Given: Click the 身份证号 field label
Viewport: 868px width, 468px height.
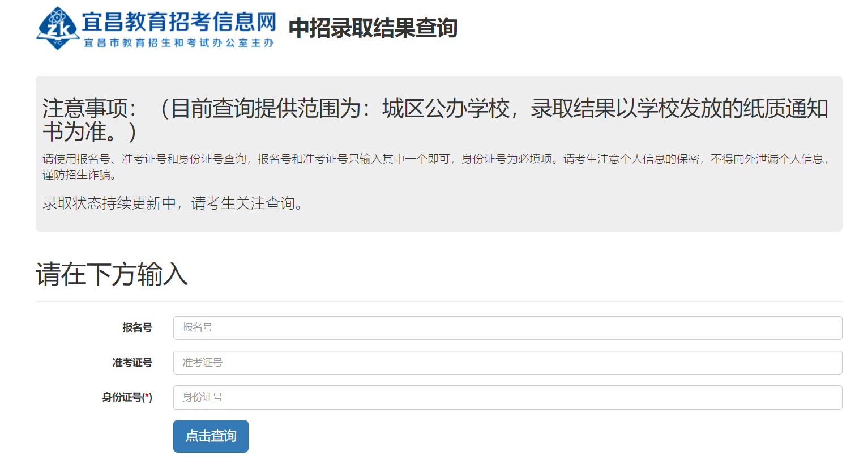Looking at the screenshot, I should [x=121, y=398].
